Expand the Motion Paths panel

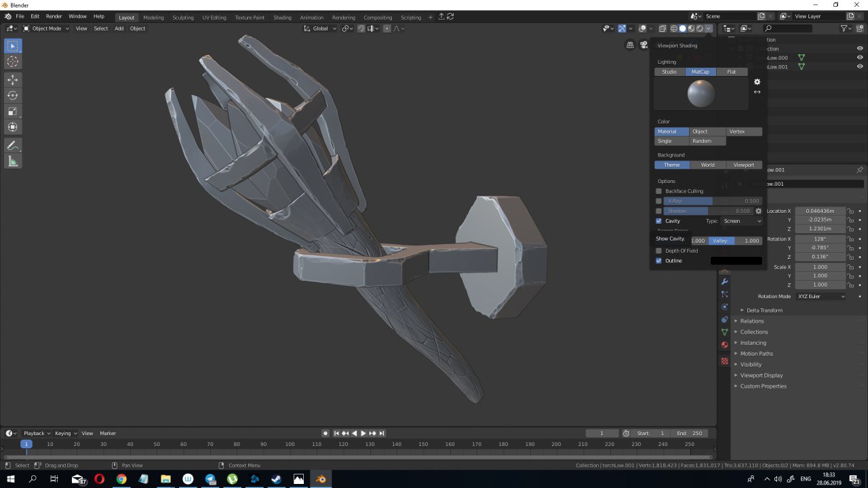point(757,354)
